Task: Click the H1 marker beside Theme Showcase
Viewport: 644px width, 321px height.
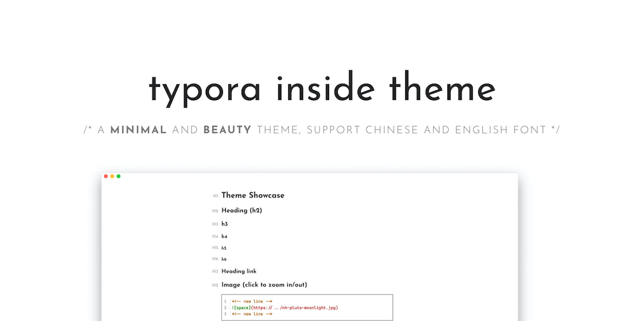Action: pos(216,196)
